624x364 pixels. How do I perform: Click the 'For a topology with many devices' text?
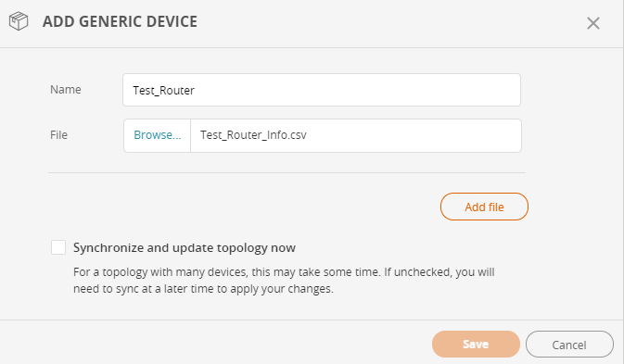(x=284, y=272)
